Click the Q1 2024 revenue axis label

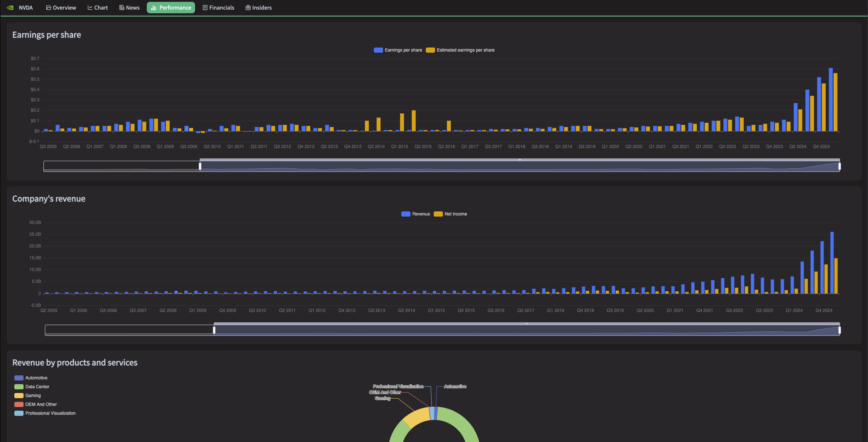click(x=794, y=311)
